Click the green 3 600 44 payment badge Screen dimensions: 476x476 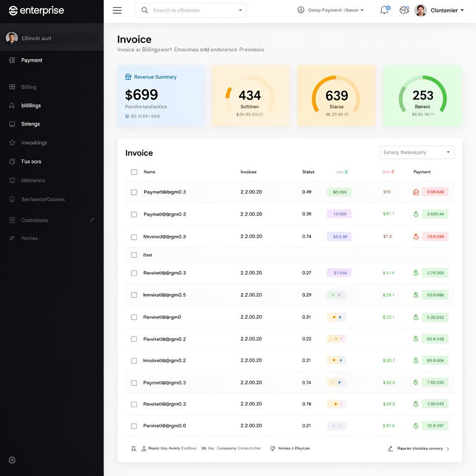(x=435, y=214)
